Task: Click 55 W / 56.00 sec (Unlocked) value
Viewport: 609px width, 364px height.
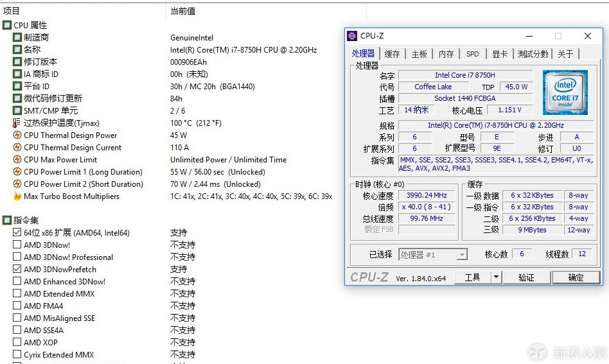Action: (218, 172)
